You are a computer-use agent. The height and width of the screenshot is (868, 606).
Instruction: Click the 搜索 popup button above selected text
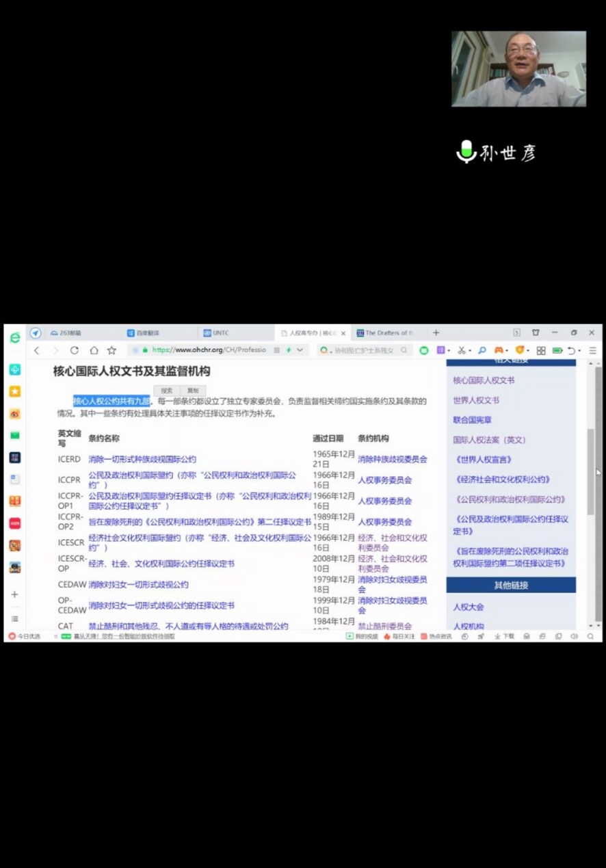pos(166,391)
